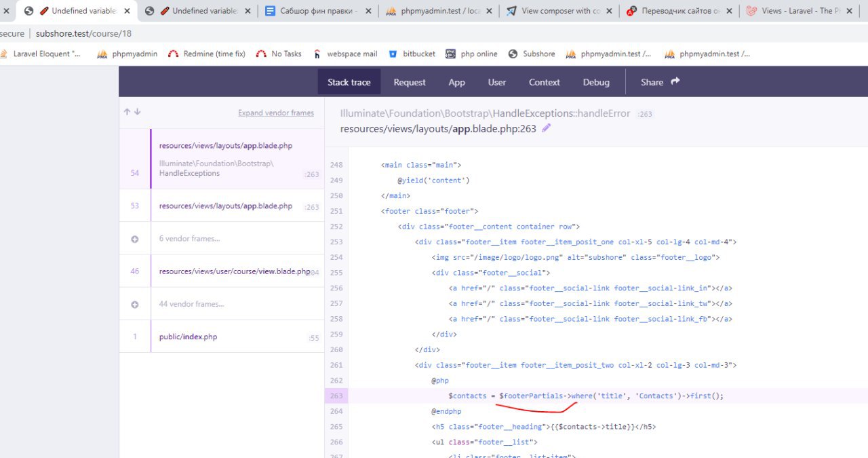Select frame 54 HandleExceptions

coord(221,159)
